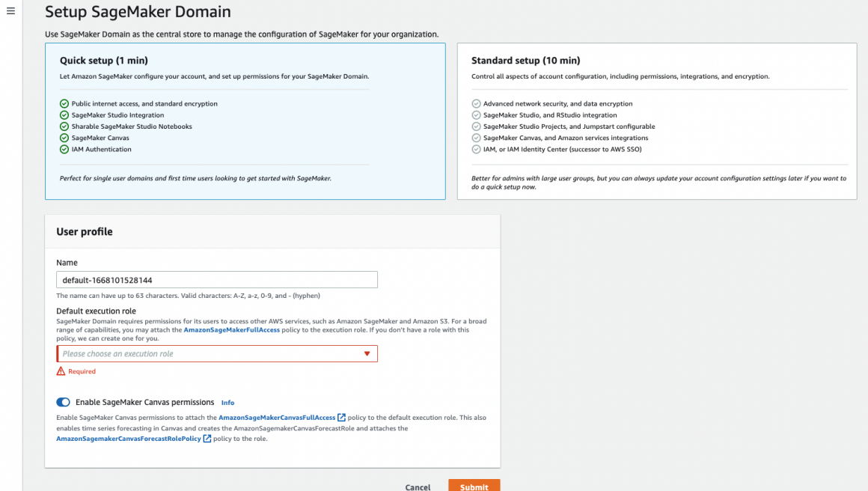Screen dimensions: 868x491
Task: Click the user profile Name input field
Action: click(x=217, y=280)
